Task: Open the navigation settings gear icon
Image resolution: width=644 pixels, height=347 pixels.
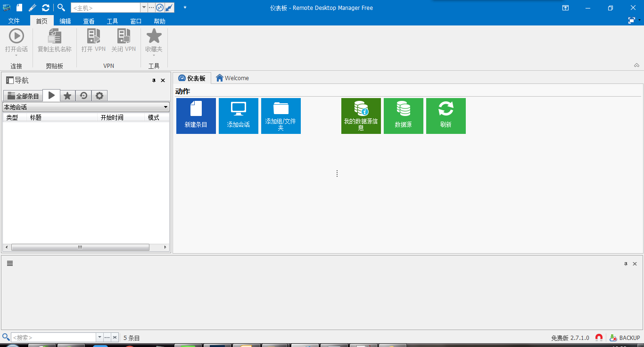Action: [x=99, y=95]
